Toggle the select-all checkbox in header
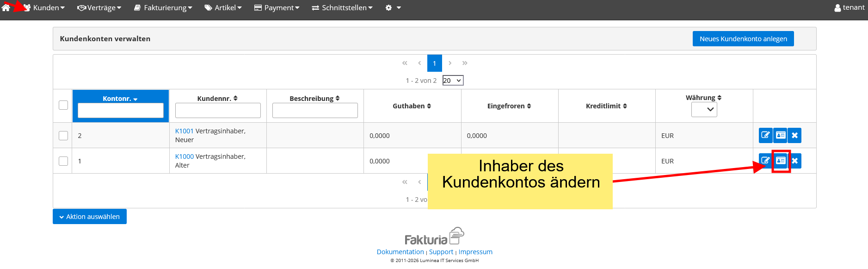The image size is (868, 269). point(63,105)
